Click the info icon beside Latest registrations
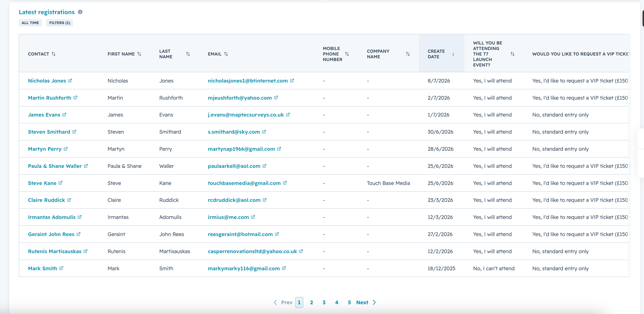Screen dimensions: 644x314 point(80,12)
